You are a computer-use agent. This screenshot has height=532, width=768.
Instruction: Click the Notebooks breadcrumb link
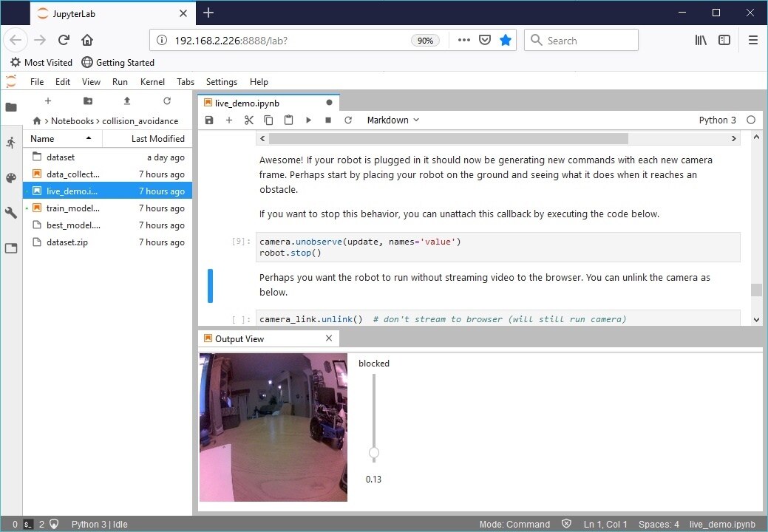(72, 120)
